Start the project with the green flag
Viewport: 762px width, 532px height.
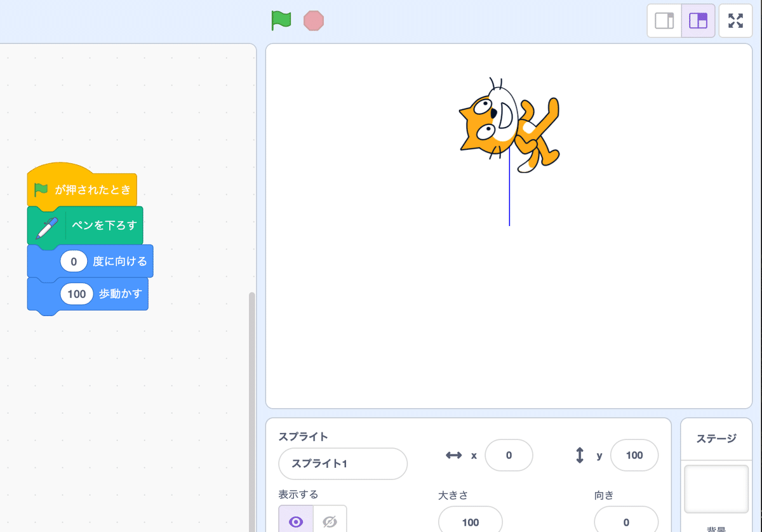point(281,20)
